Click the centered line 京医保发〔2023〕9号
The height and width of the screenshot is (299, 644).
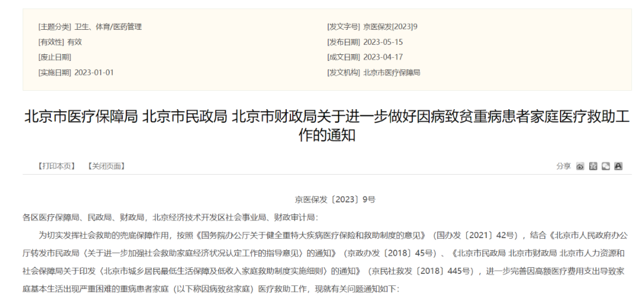[x=335, y=200]
